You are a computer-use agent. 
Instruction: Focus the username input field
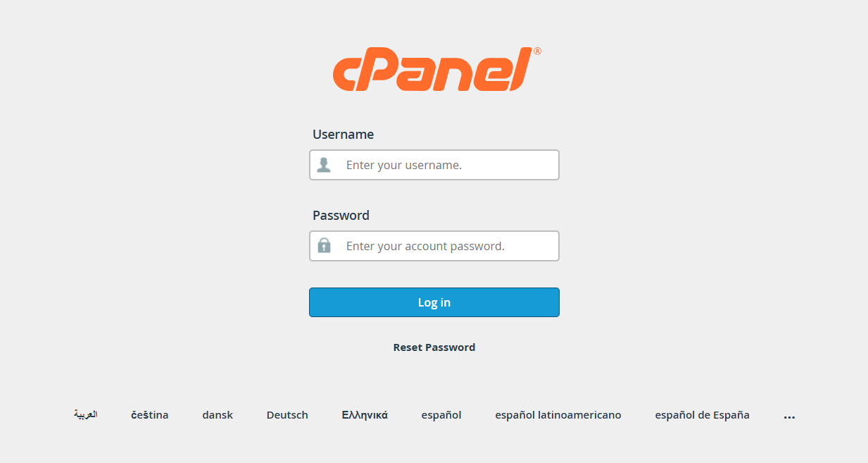434,165
